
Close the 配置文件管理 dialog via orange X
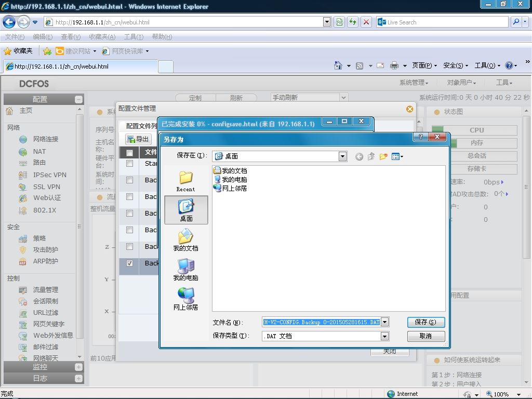coord(409,109)
